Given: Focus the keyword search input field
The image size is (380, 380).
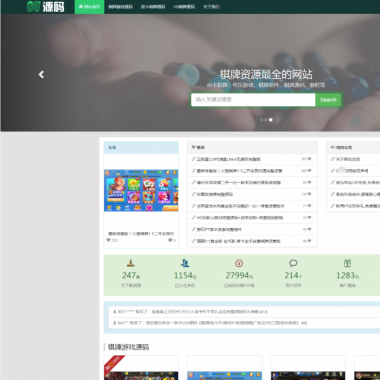Looking at the screenshot, I should (253, 100).
